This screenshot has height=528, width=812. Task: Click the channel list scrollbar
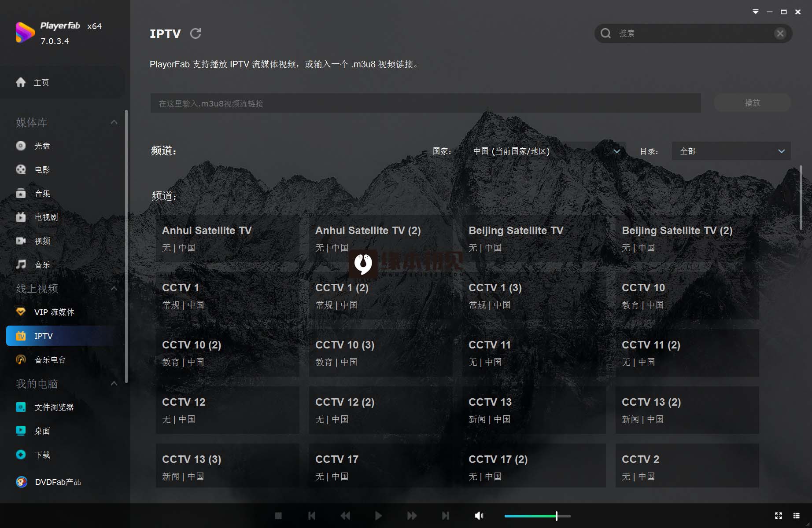(x=801, y=197)
